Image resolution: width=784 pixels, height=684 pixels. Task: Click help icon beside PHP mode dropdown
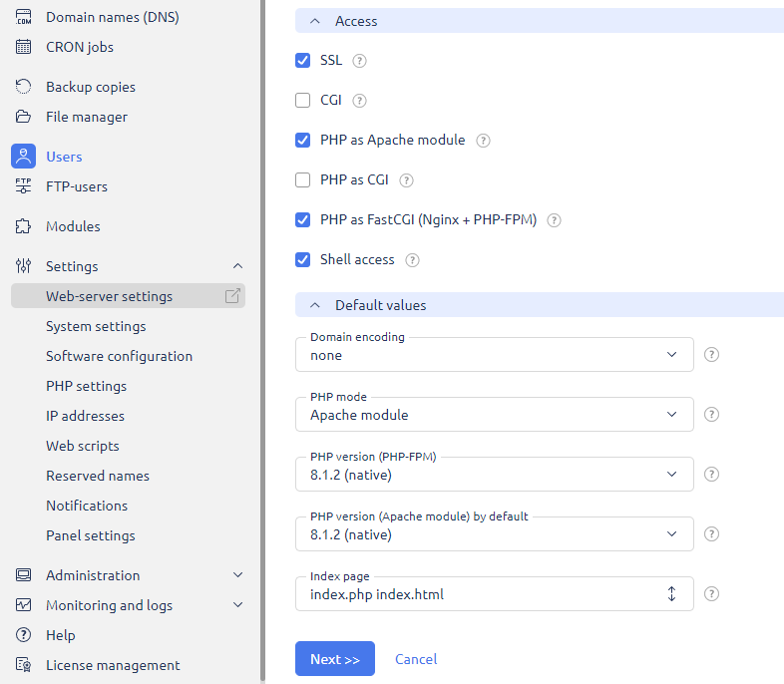(x=711, y=415)
